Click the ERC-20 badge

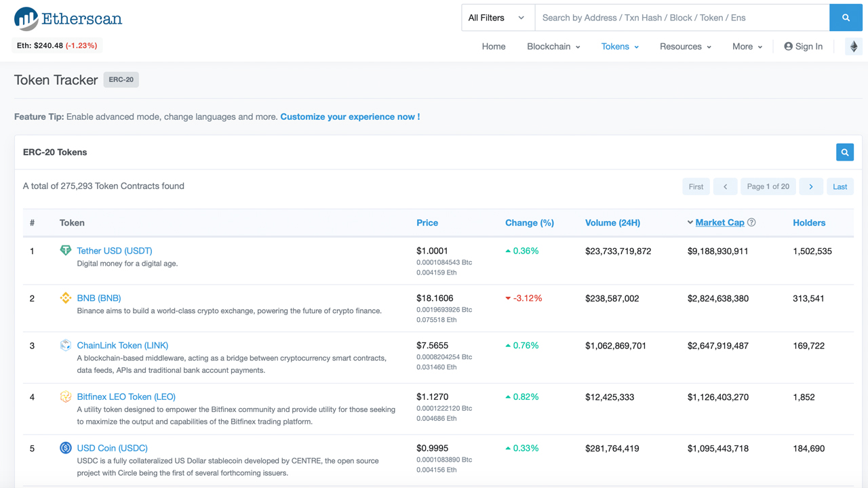pyautogui.click(x=121, y=79)
